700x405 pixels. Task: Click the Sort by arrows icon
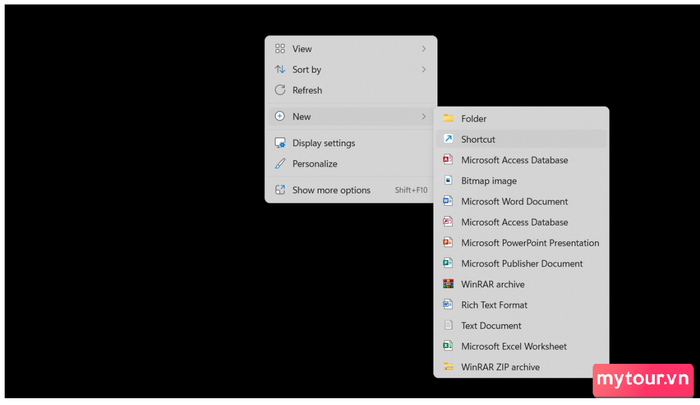click(x=280, y=69)
